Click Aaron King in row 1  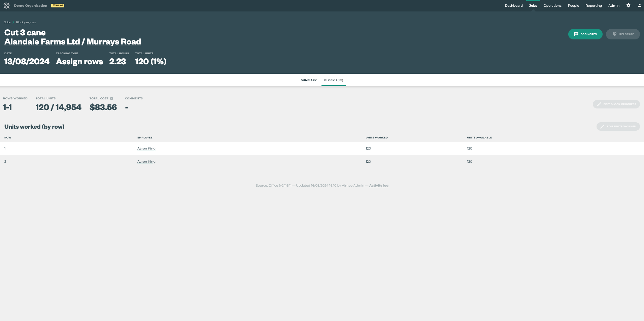[146, 148]
